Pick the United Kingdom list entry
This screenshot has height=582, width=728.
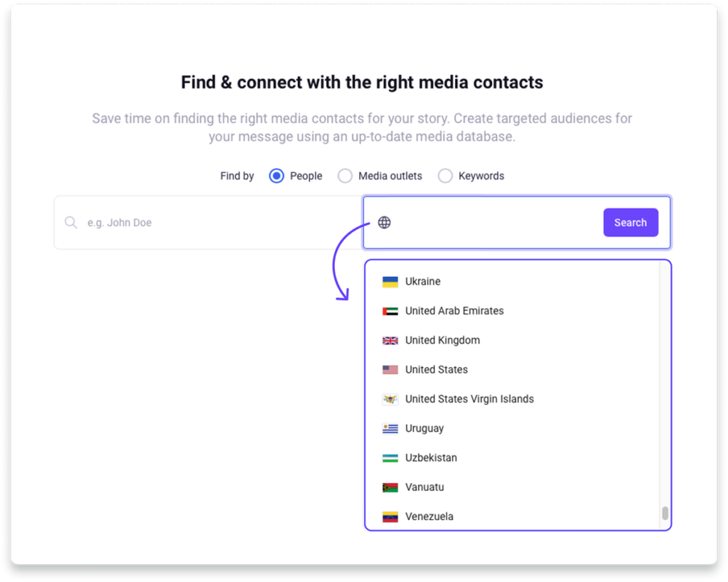point(442,341)
